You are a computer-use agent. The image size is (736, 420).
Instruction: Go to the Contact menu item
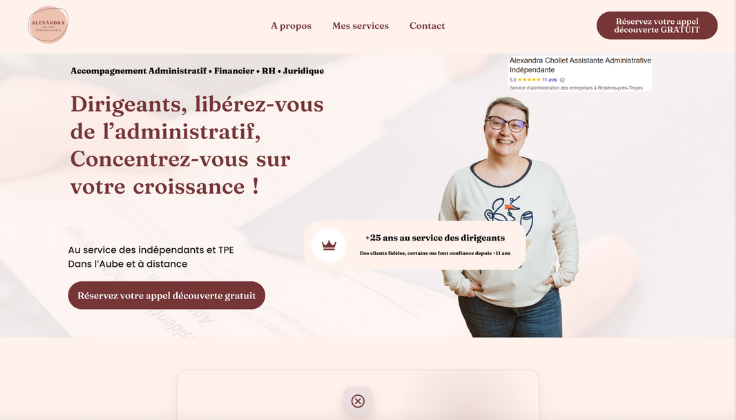tap(427, 26)
